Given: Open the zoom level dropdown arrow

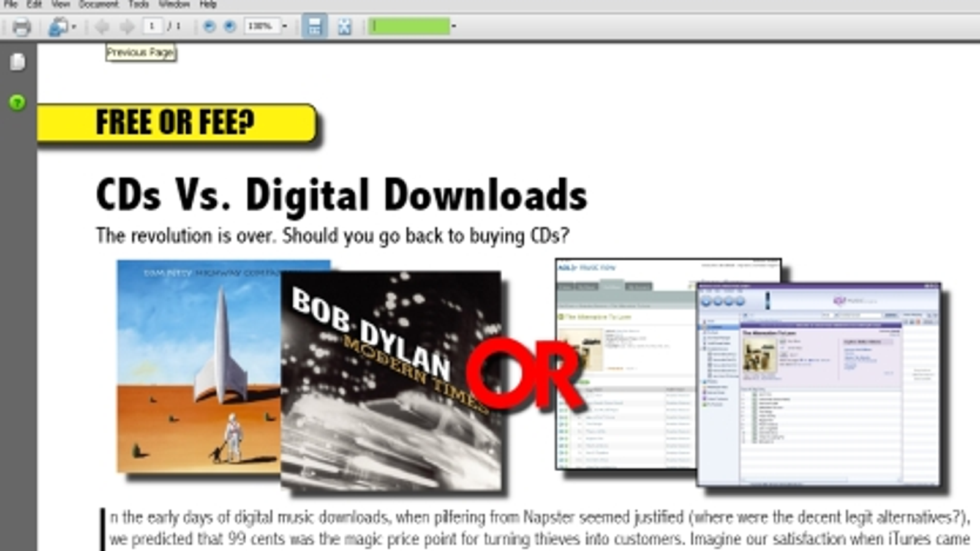Looking at the screenshot, I should (284, 26).
